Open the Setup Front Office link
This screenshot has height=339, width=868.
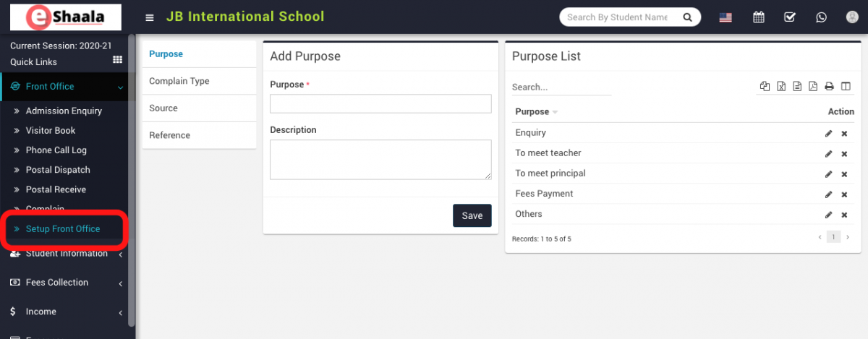[x=63, y=229]
